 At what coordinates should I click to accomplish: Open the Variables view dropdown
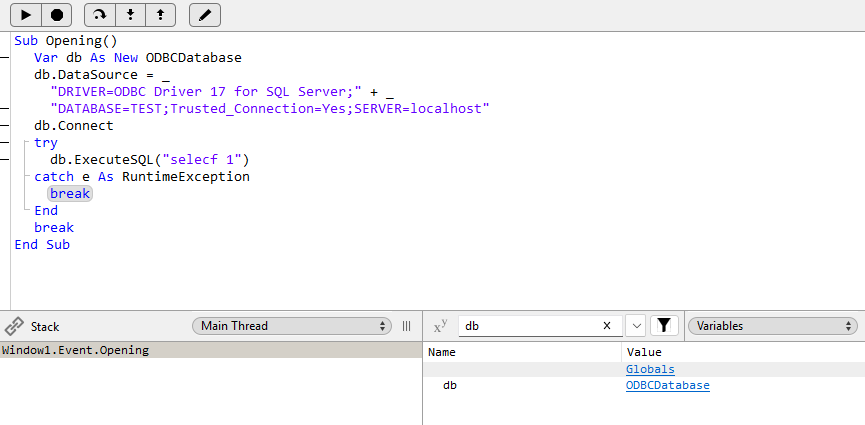coord(772,326)
